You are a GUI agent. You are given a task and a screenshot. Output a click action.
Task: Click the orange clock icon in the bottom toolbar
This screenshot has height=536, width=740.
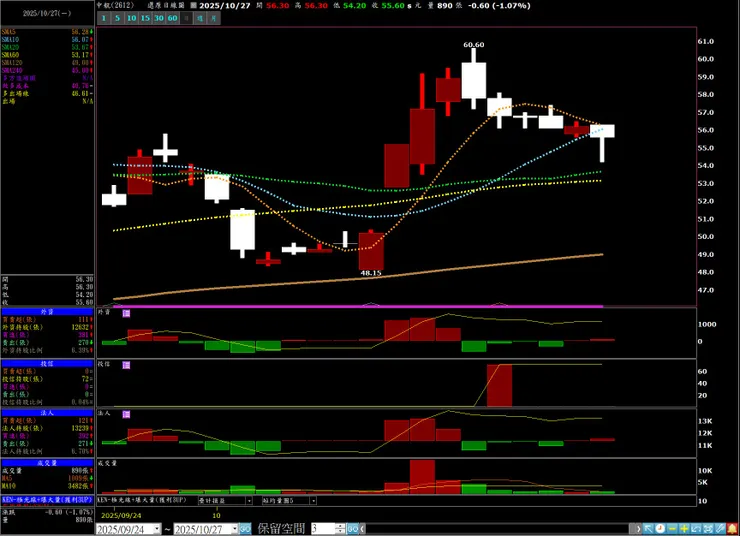pyautogui.click(x=660, y=529)
